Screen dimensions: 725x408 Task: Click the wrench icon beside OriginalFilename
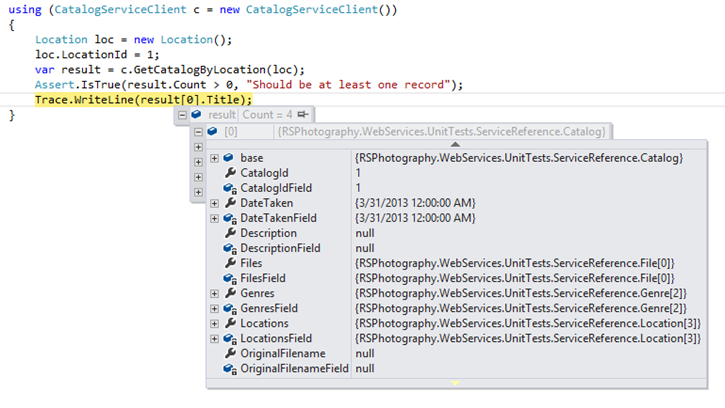click(x=229, y=353)
